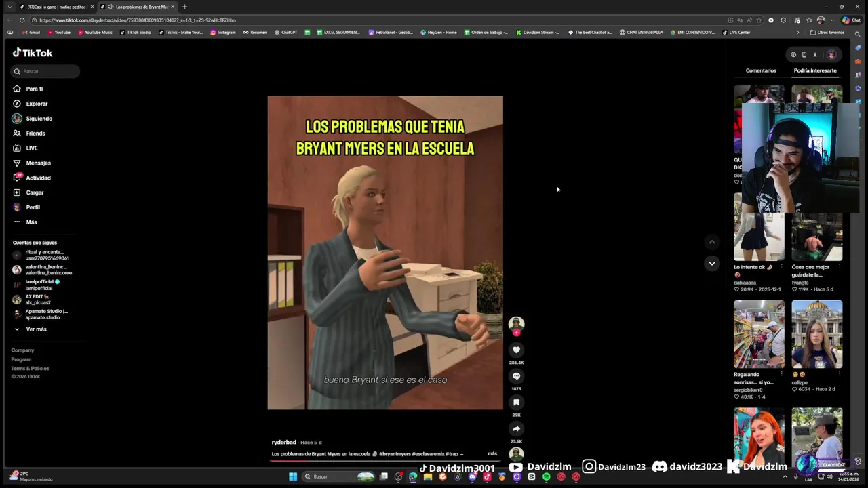Open followed account apamate.studio
The width and height of the screenshot is (868, 488).
pos(41,314)
